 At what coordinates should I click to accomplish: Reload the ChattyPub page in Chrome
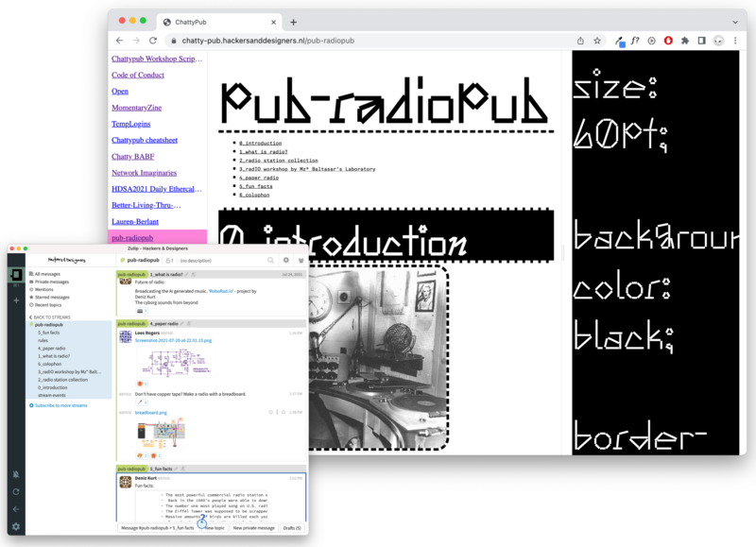click(x=153, y=41)
